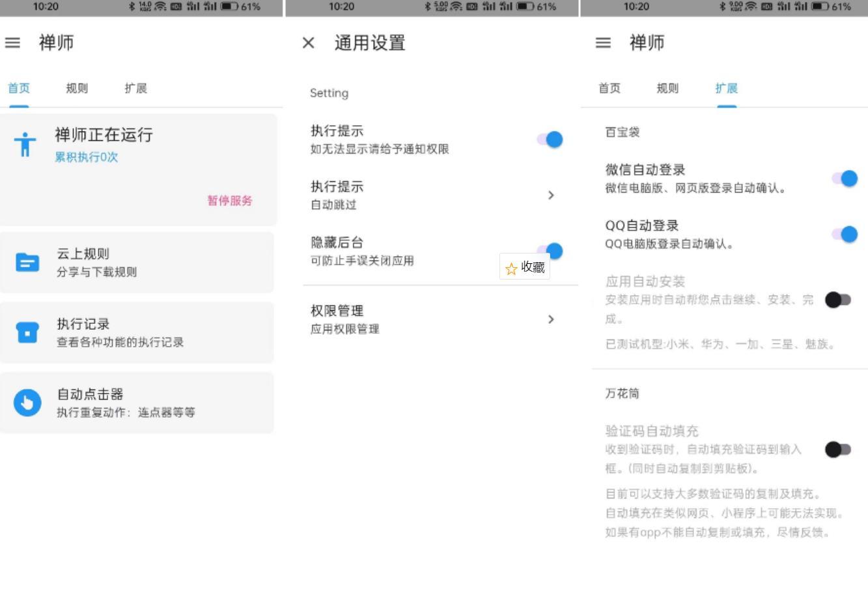Open 权限管理 chevron arrow
868x606 pixels.
coord(551,319)
